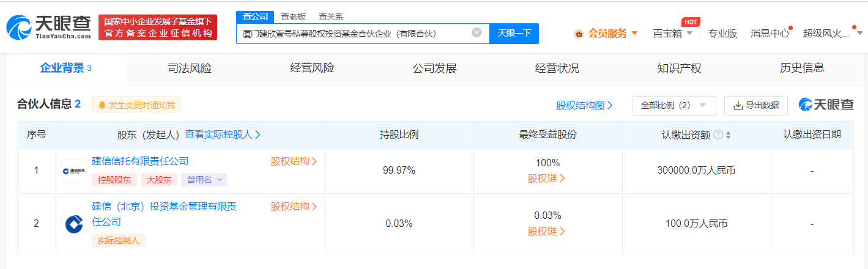Viewport: 868px width, 269px height.
Task: Click the 认缴出资日期 column header
Action: [x=812, y=134]
